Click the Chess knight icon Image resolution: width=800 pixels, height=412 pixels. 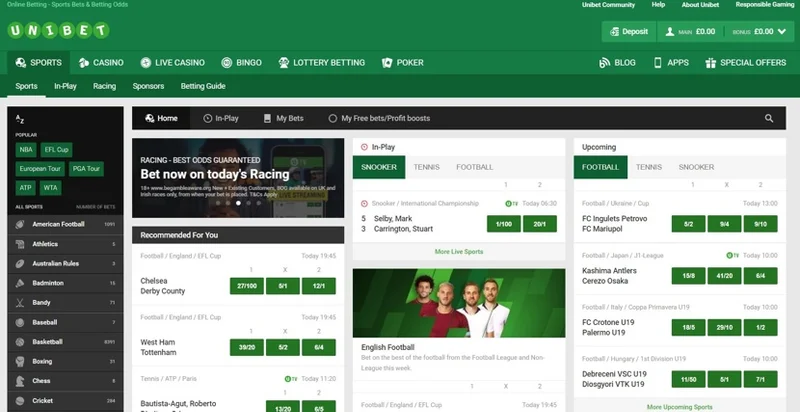20,381
